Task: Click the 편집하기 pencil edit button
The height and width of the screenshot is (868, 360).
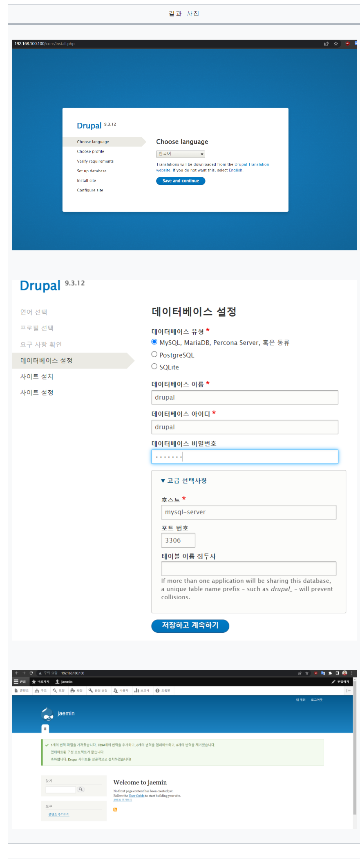Action: coord(340,681)
